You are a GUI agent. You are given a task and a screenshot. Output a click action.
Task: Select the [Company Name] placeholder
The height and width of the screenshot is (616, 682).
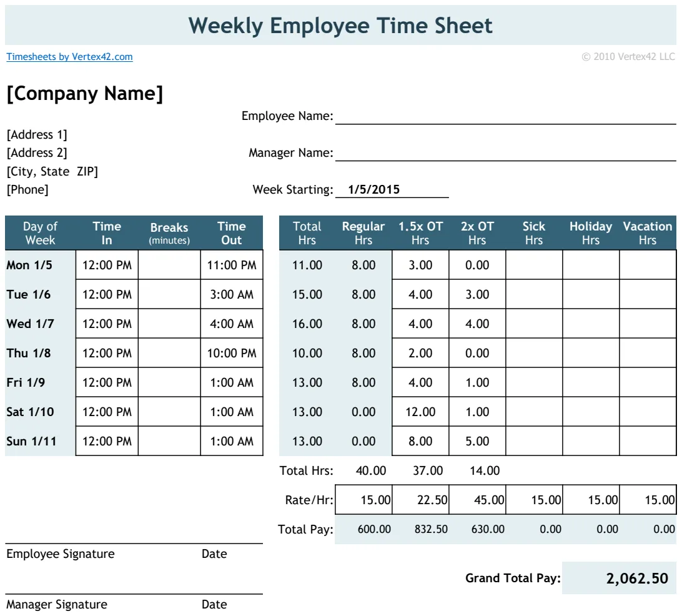click(x=85, y=94)
